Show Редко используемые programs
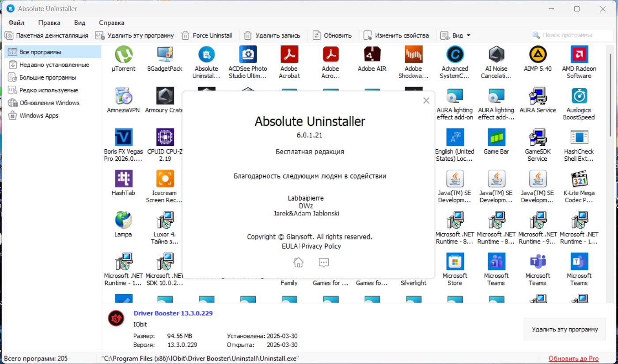Viewport: 618px width, 364px height. pos(53,90)
